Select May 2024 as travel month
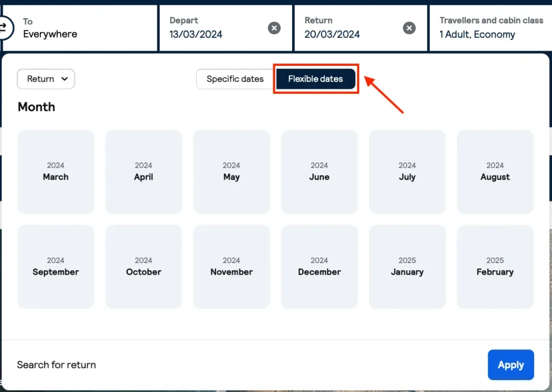 (231, 171)
